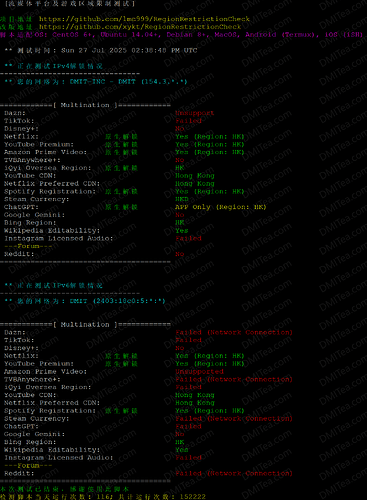Click the IPv4 Netflix Yes Region HK result
This screenshot has height=500, width=367.
(210, 137)
